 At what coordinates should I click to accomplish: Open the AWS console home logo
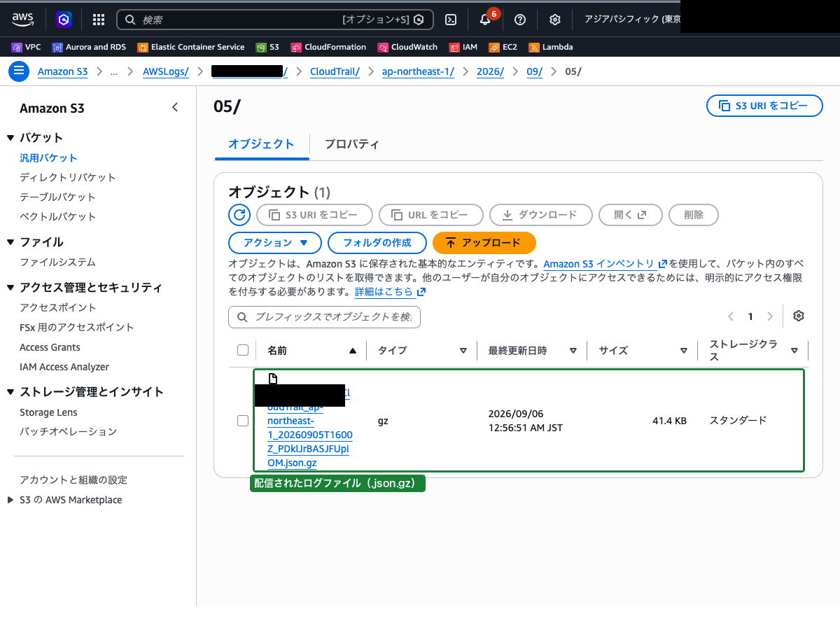click(23, 20)
